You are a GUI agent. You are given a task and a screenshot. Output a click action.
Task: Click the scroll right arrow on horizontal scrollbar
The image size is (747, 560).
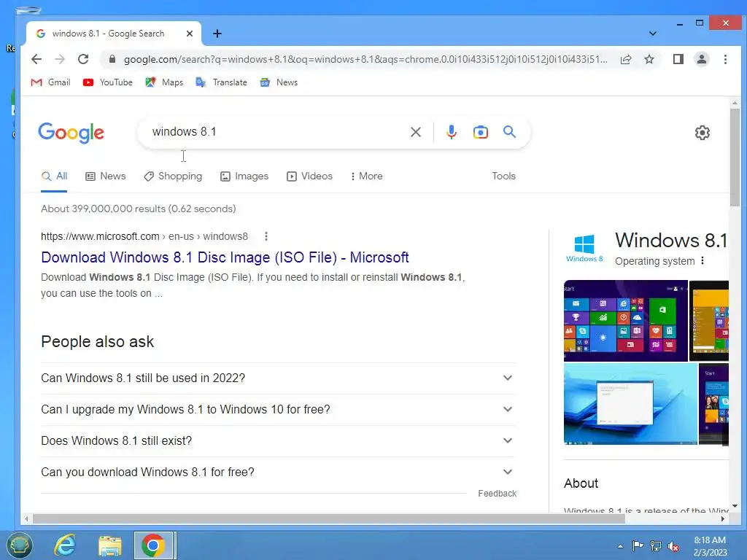click(x=723, y=518)
